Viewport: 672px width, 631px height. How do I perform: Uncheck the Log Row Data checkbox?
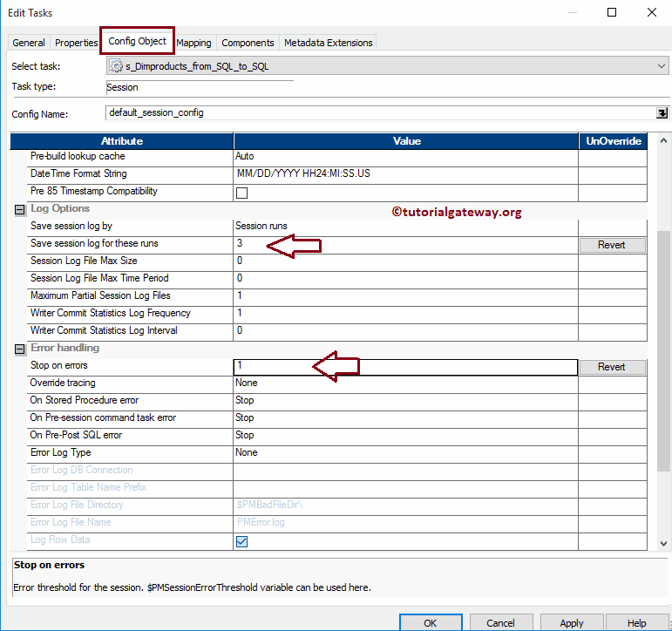click(241, 541)
